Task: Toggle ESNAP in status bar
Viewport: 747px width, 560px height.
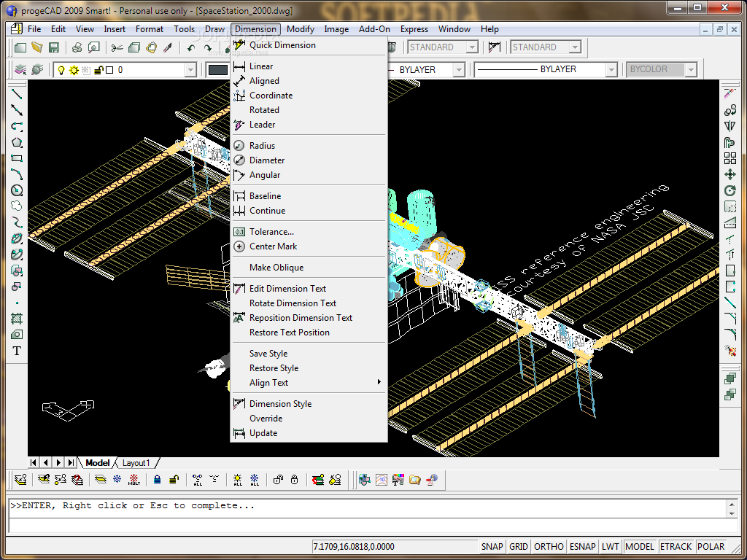Action: [x=583, y=547]
